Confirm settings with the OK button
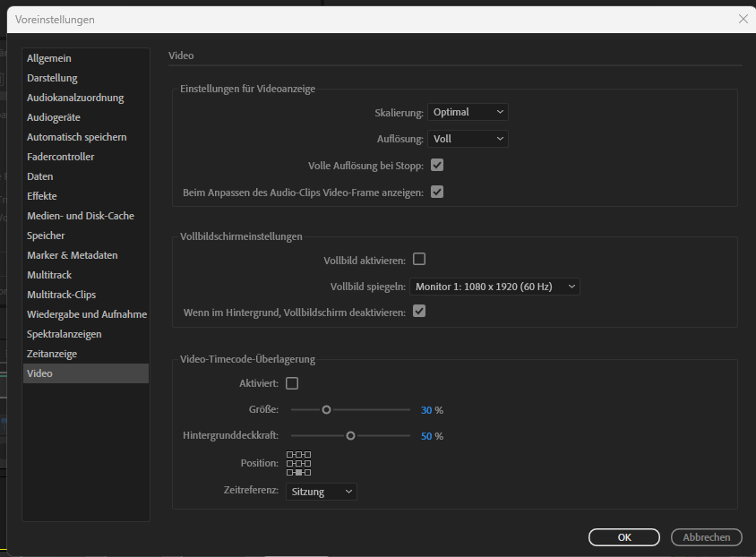The image size is (756, 557). point(623,536)
